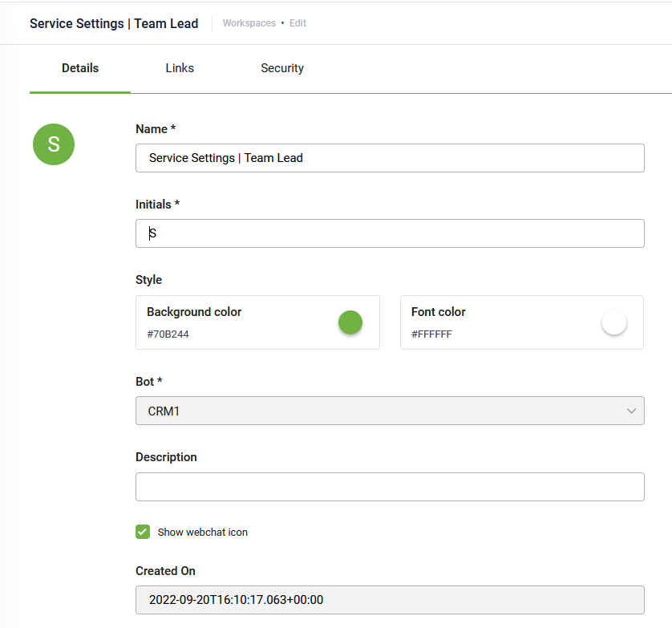Select the Details tab
The image size is (672, 628).
coord(80,68)
